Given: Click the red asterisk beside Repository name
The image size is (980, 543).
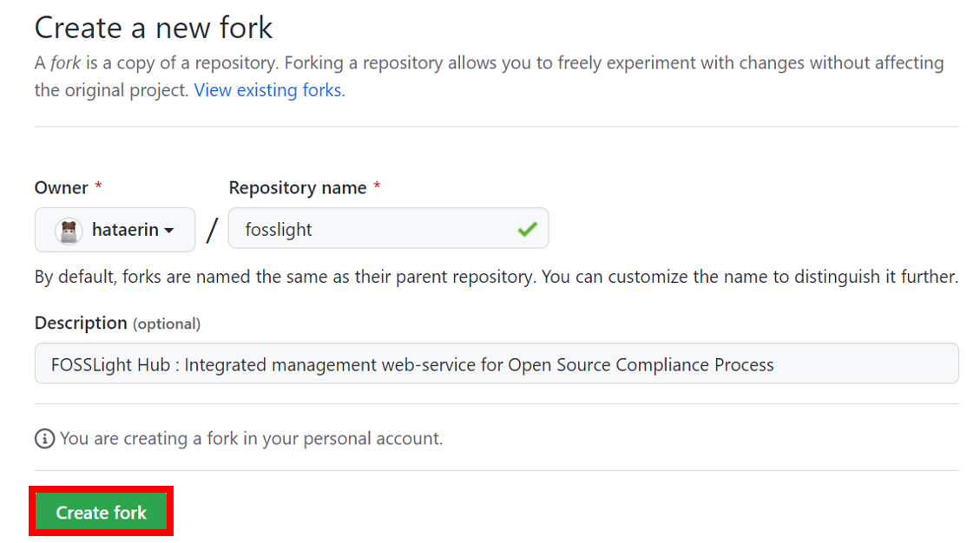Looking at the screenshot, I should pyautogui.click(x=377, y=187).
